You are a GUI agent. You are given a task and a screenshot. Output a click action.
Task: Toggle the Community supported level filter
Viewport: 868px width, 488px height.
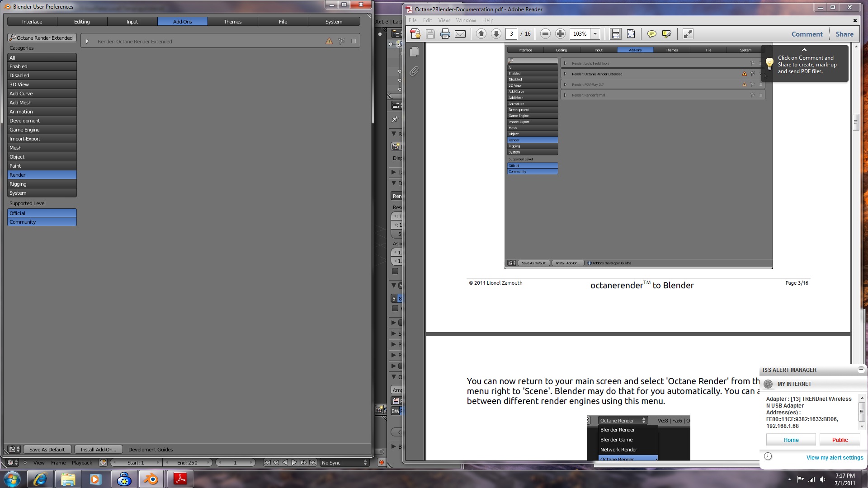pyautogui.click(x=42, y=222)
